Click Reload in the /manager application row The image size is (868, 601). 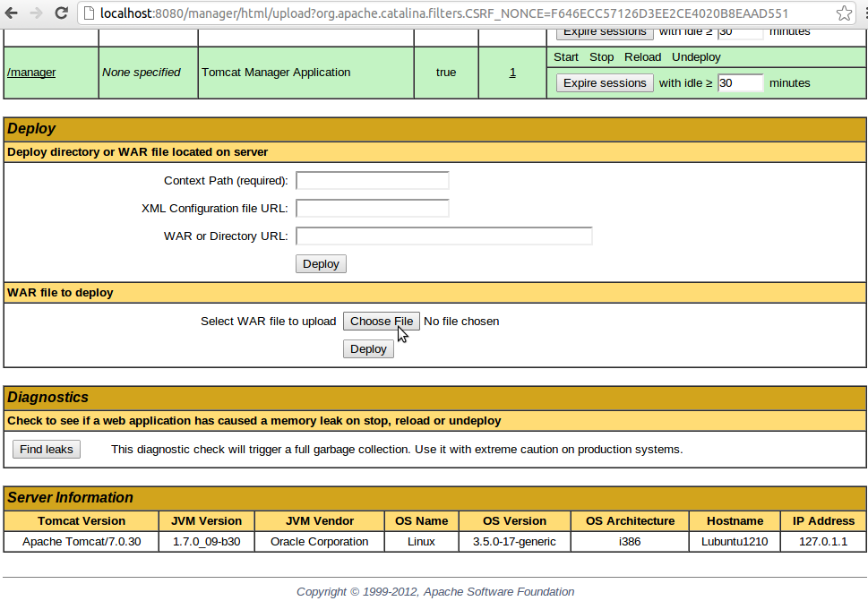(642, 57)
